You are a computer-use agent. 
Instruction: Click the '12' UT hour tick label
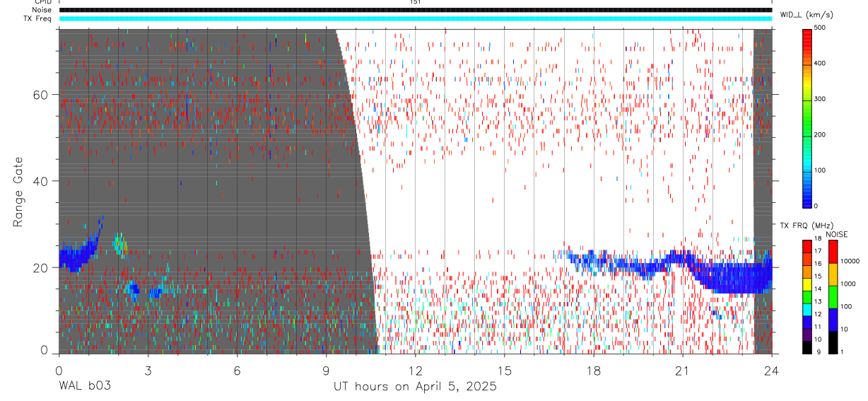(415, 370)
